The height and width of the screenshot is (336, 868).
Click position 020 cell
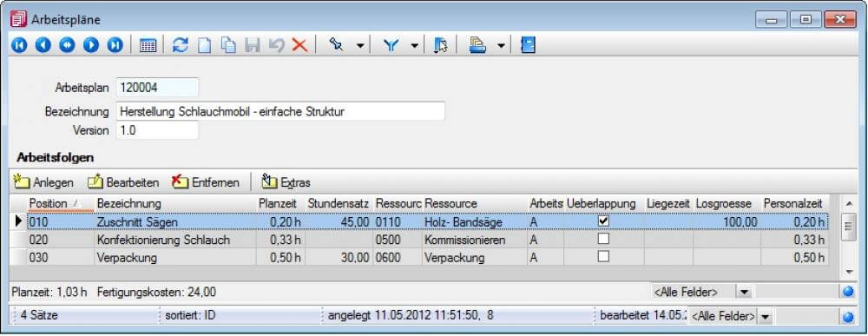(x=61, y=240)
